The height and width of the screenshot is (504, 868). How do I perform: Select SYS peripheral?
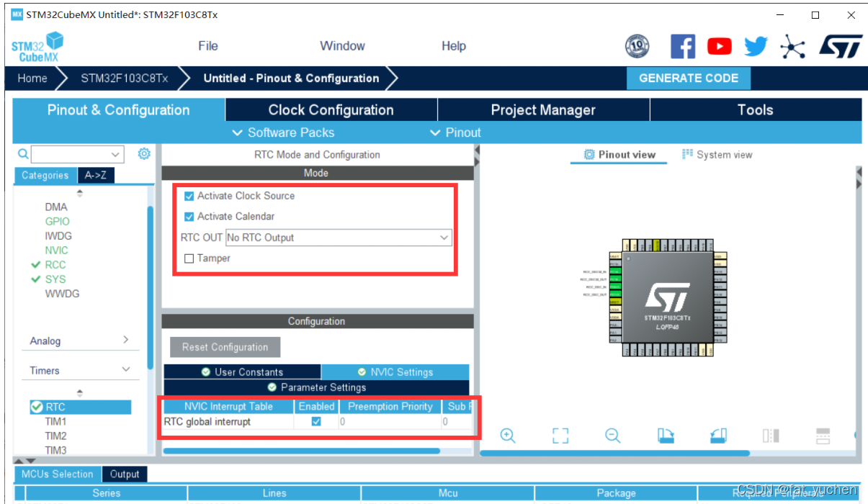click(x=55, y=279)
